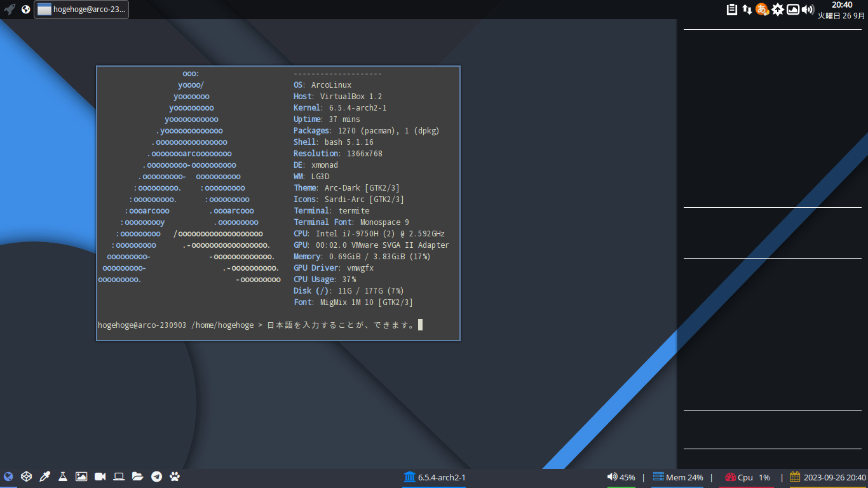Click the GPU Driver: vmwgfx line

(334, 268)
